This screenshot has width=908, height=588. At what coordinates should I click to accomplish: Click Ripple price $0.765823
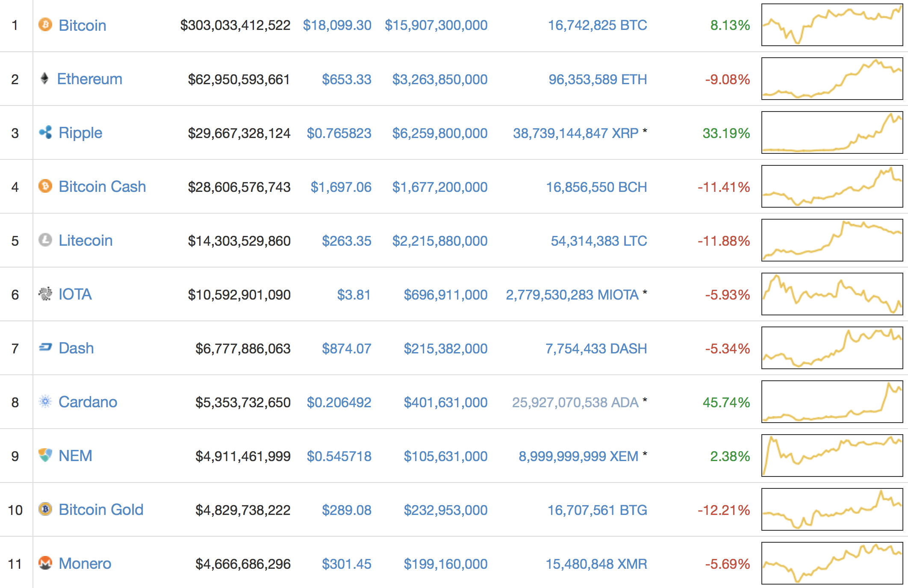click(339, 133)
